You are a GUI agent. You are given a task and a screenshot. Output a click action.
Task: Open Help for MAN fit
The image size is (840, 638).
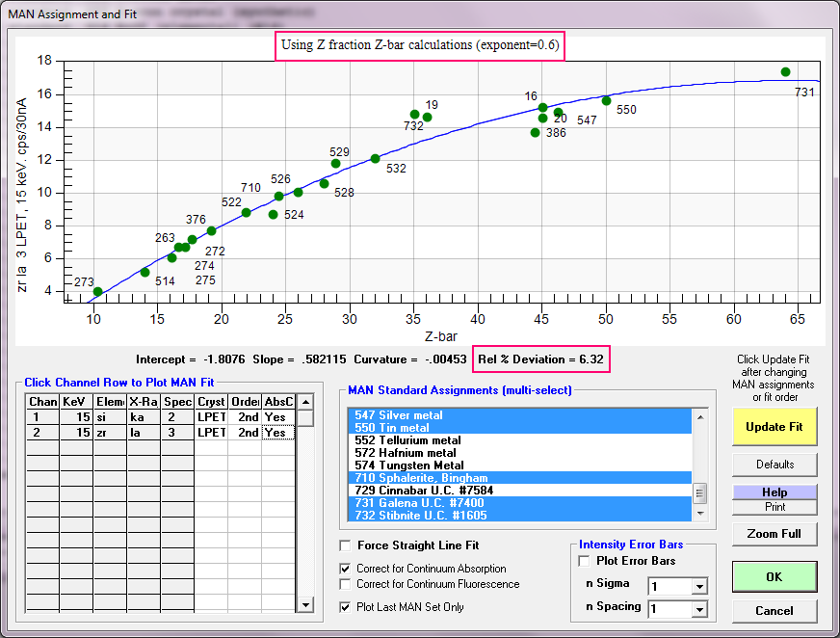[x=774, y=492]
